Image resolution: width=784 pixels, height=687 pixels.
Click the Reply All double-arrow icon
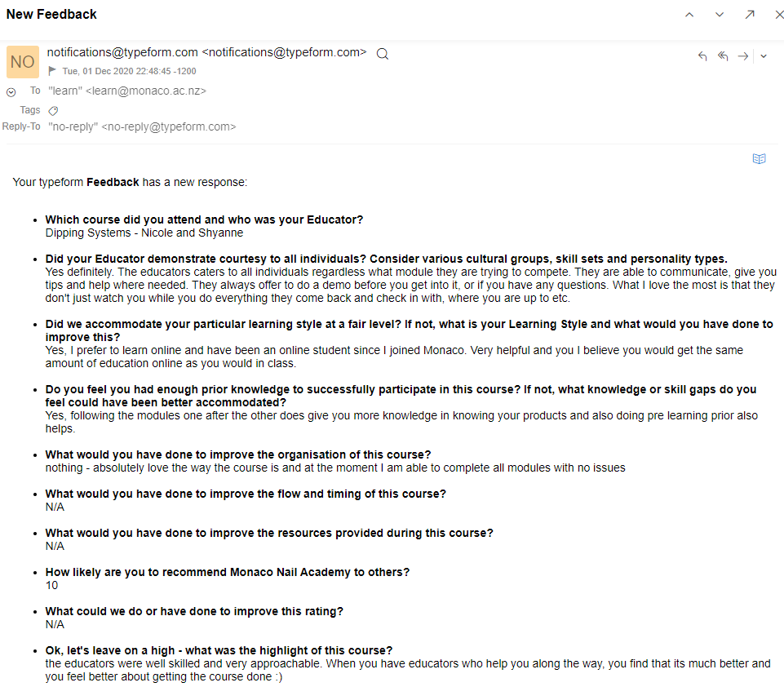click(x=723, y=56)
